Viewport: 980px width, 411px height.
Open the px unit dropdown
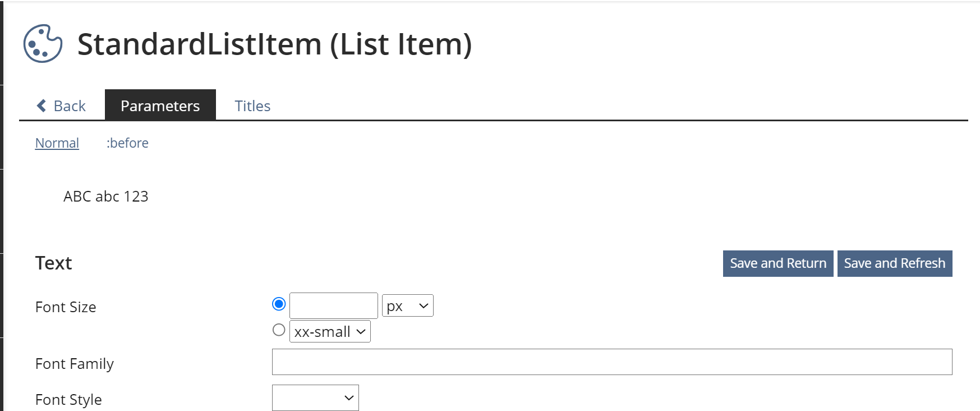407,306
